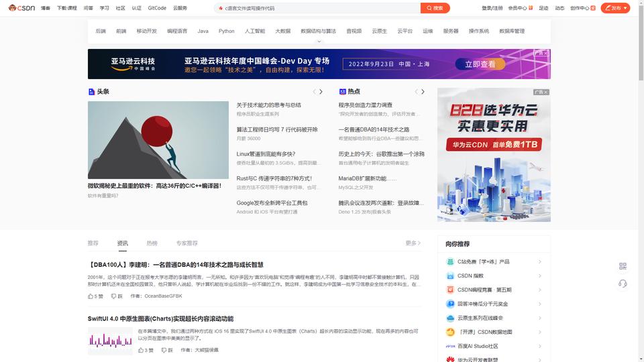Open SwiftUI article chart thumbnail
Viewport: 644px width, 362px height.
click(x=110, y=341)
